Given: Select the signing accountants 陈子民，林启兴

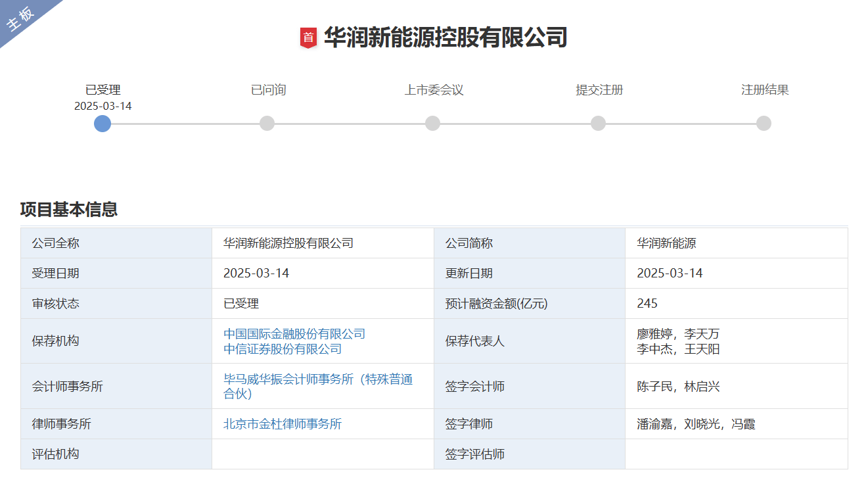Looking at the screenshot, I should (678, 387).
